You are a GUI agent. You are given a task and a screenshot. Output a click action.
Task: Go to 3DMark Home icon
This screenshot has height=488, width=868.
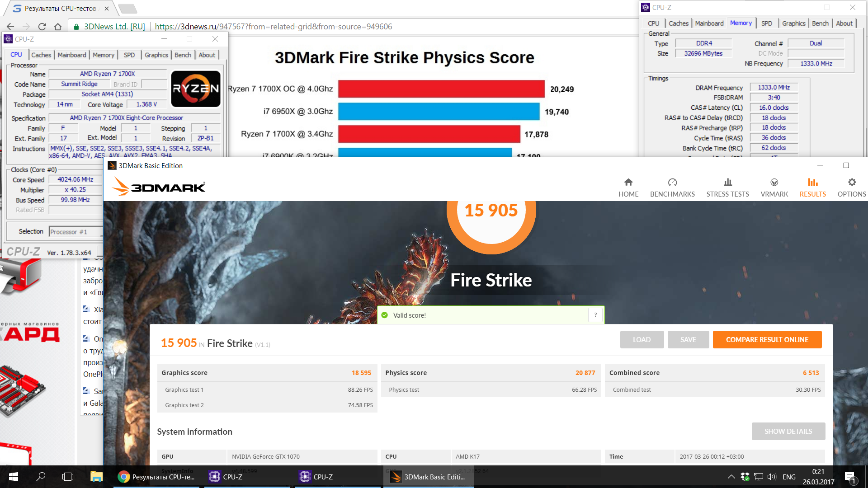628,183
